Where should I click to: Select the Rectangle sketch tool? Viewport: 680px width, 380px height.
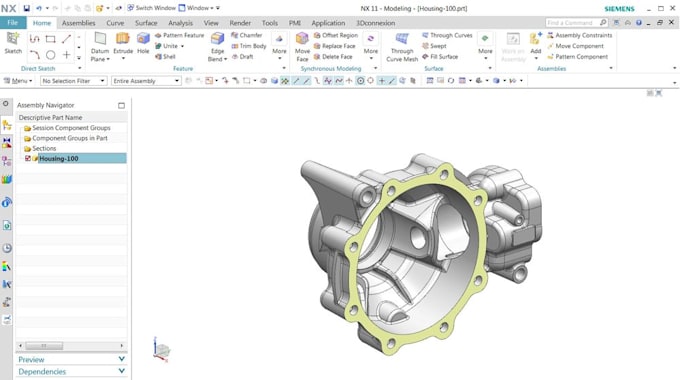[x=50, y=39]
